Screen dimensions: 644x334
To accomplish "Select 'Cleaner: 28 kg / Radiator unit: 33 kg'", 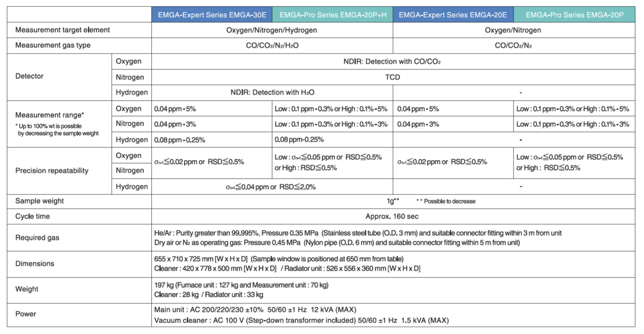I will click(x=209, y=294).
